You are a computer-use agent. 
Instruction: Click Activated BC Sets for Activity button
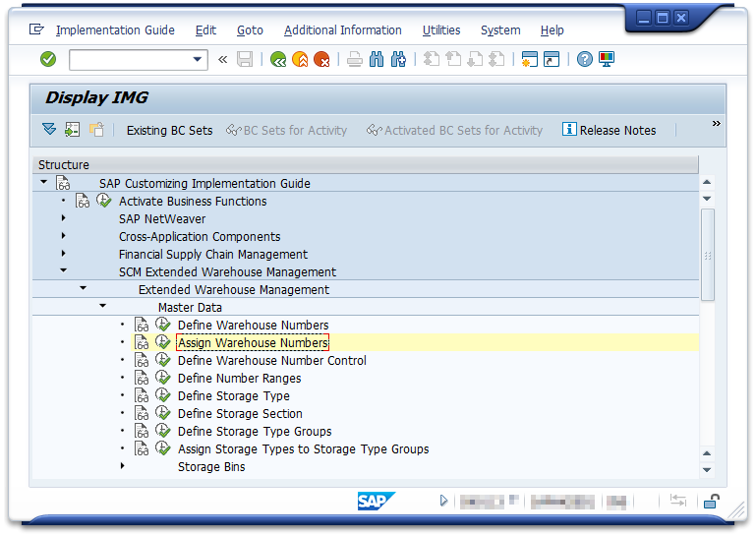(x=454, y=131)
